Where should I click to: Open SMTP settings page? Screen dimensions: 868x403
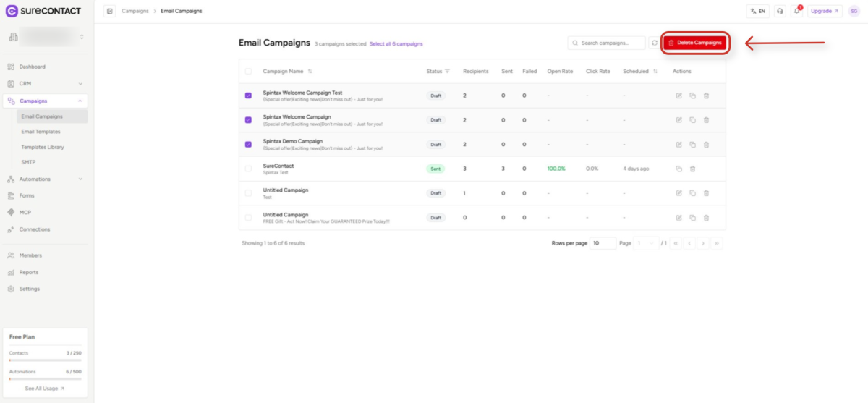(x=28, y=162)
